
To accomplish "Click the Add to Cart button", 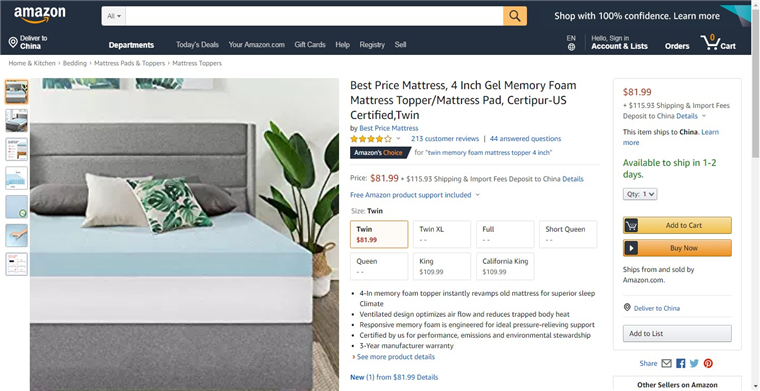I will [x=677, y=225].
